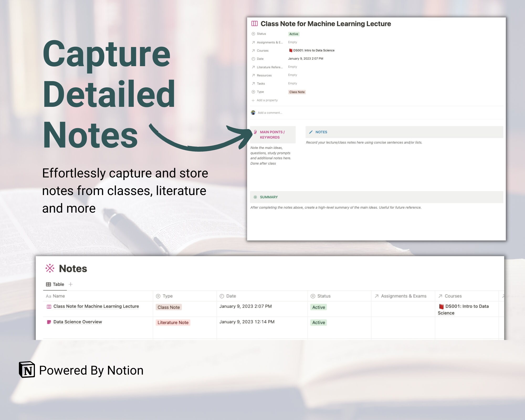Click the pink column icon beside the page title
525x420 pixels.
(x=254, y=24)
